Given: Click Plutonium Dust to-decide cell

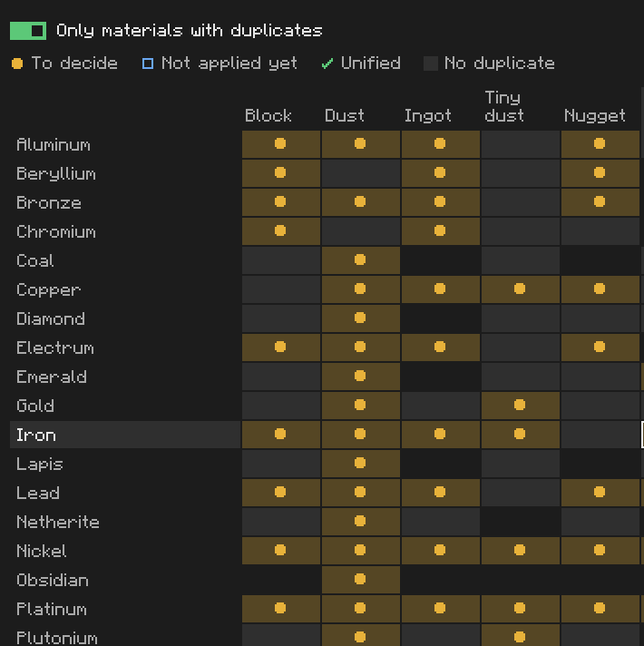Looking at the screenshot, I should [361, 635].
